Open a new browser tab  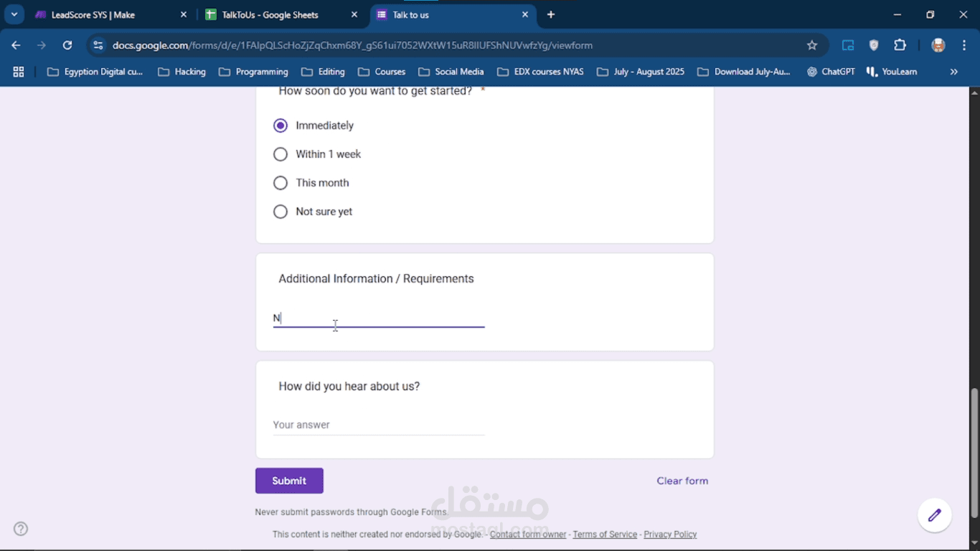coord(551,14)
